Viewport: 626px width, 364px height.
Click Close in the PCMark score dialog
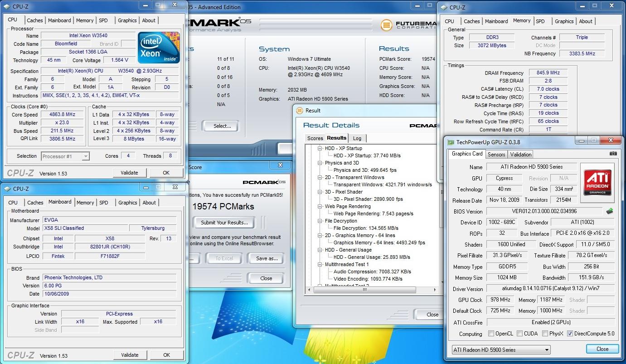(266, 278)
